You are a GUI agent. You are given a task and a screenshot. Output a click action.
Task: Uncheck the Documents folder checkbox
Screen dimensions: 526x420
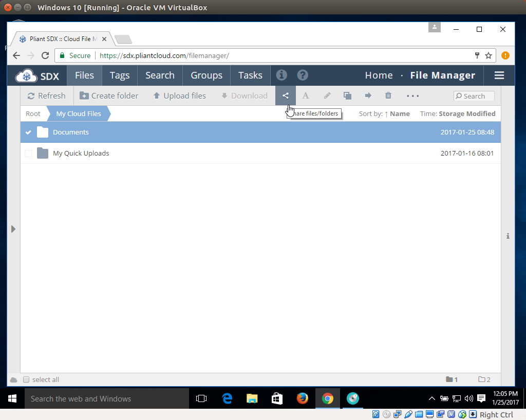click(28, 132)
